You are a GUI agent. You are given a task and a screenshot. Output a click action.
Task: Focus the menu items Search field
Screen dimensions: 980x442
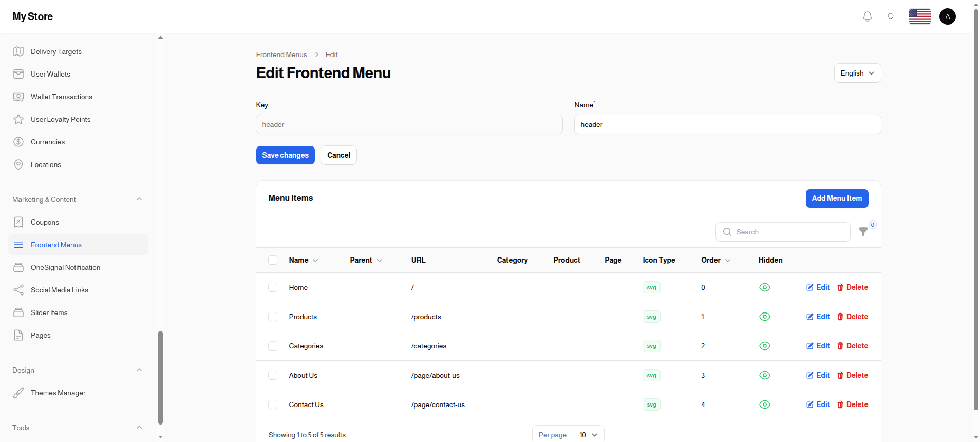[783, 232]
